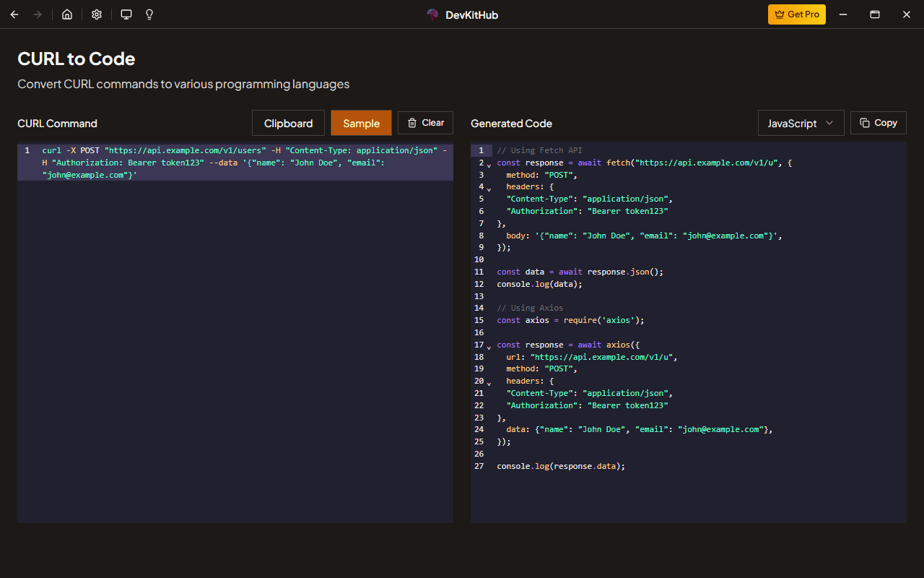Viewport: 924px width, 578px height.
Task: Collapse the headers block at line 4
Action: 489,189
